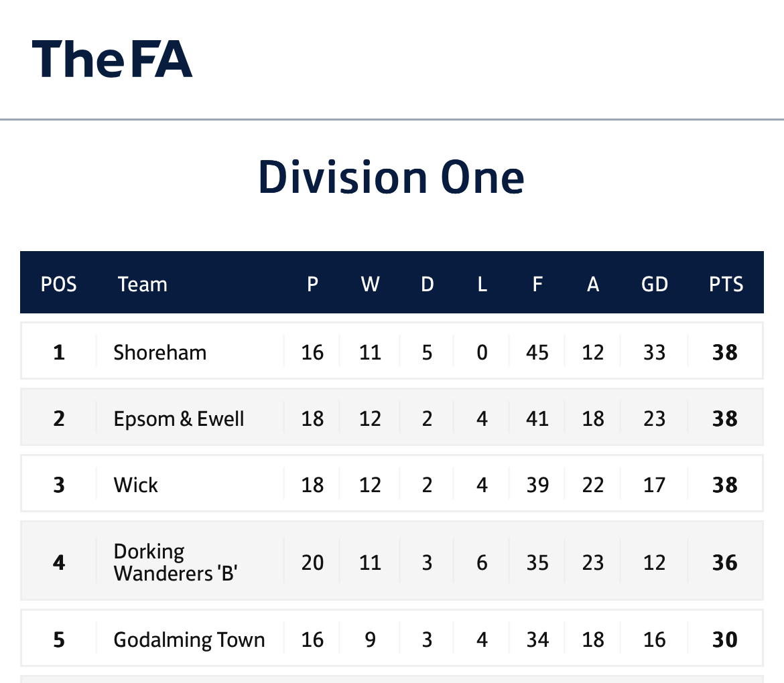Click the P (played) column header
This screenshot has width=784, height=683.
[x=312, y=285]
